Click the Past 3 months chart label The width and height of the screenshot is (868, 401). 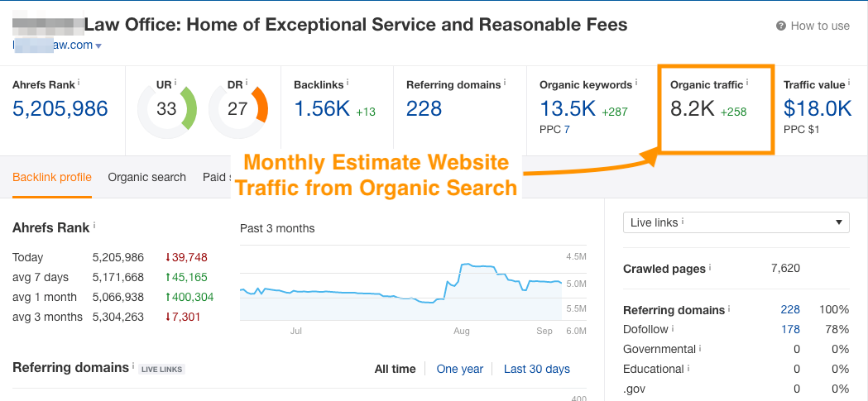[x=277, y=228]
